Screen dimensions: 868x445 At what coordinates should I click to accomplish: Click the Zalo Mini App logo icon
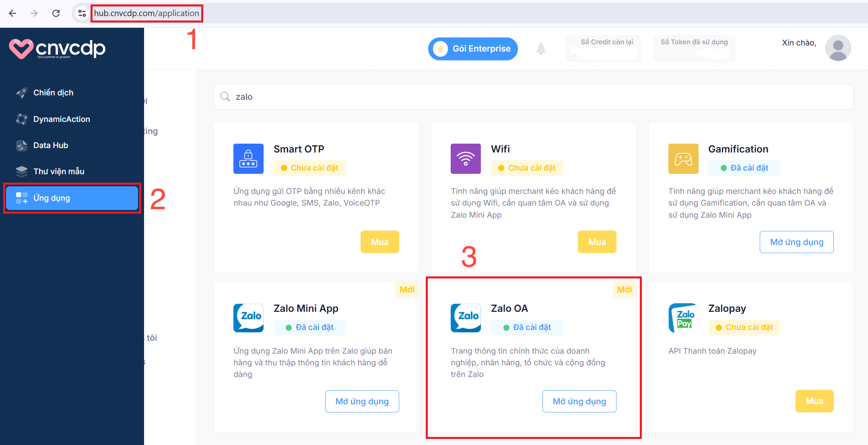248,317
